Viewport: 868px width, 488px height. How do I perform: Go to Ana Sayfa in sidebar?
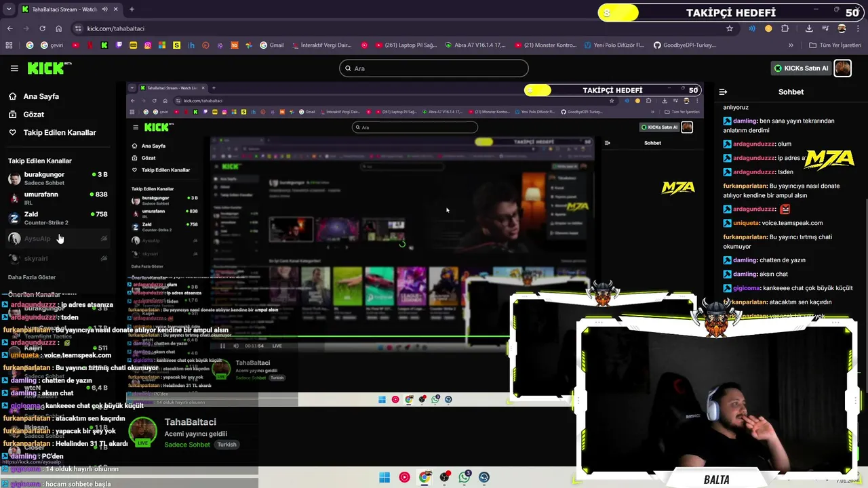34,96
